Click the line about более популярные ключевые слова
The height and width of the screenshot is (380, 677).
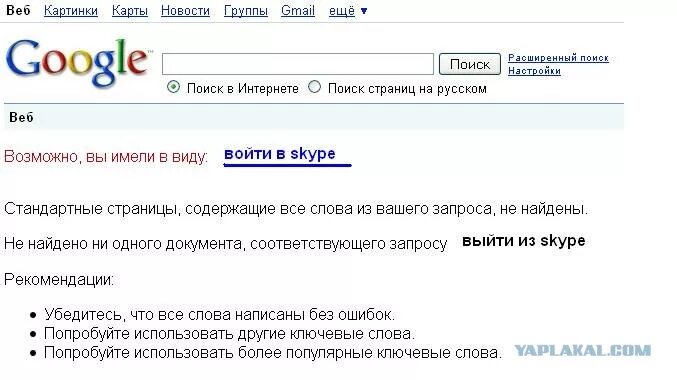tap(273, 353)
